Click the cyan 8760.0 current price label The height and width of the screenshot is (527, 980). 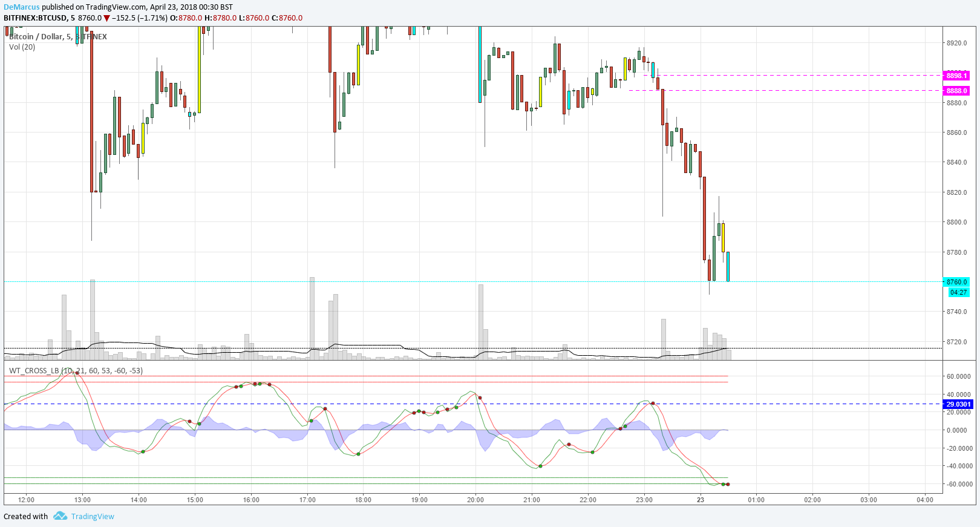[x=956, y=282]
